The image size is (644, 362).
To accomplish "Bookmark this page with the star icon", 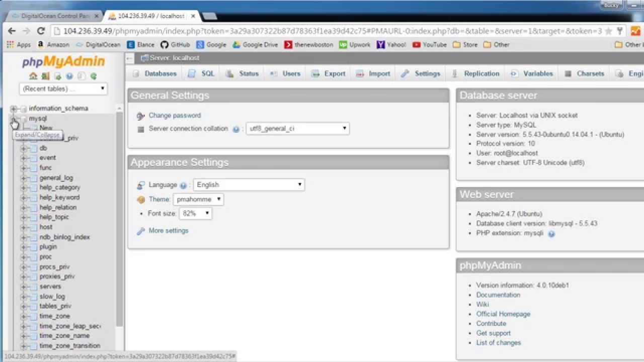I will coord(609,31).
